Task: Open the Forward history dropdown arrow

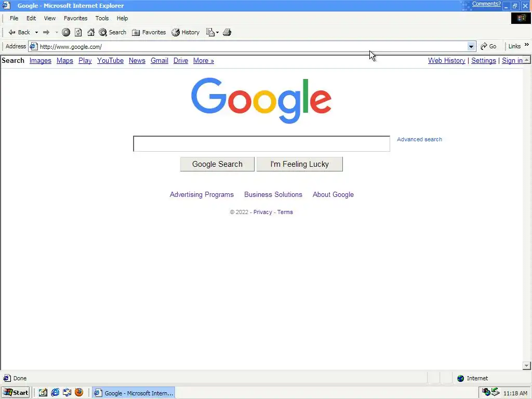Action: pyautogui.click(x=57, y=32)
